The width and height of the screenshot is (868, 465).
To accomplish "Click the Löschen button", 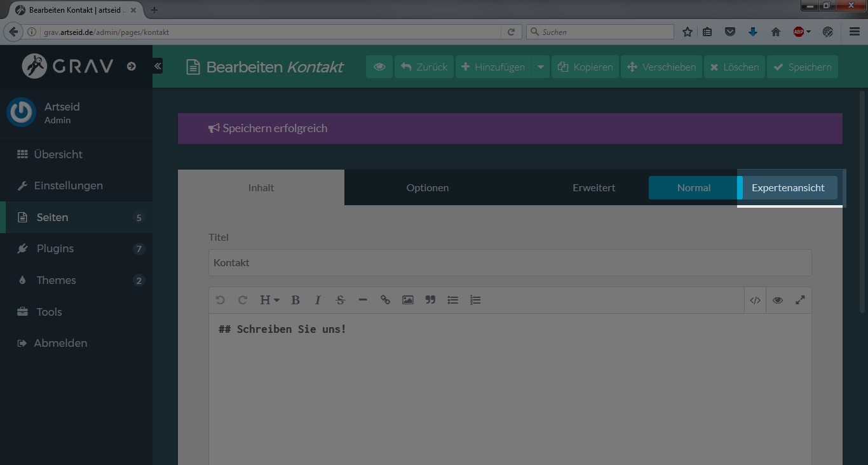I will pos(734,67).
